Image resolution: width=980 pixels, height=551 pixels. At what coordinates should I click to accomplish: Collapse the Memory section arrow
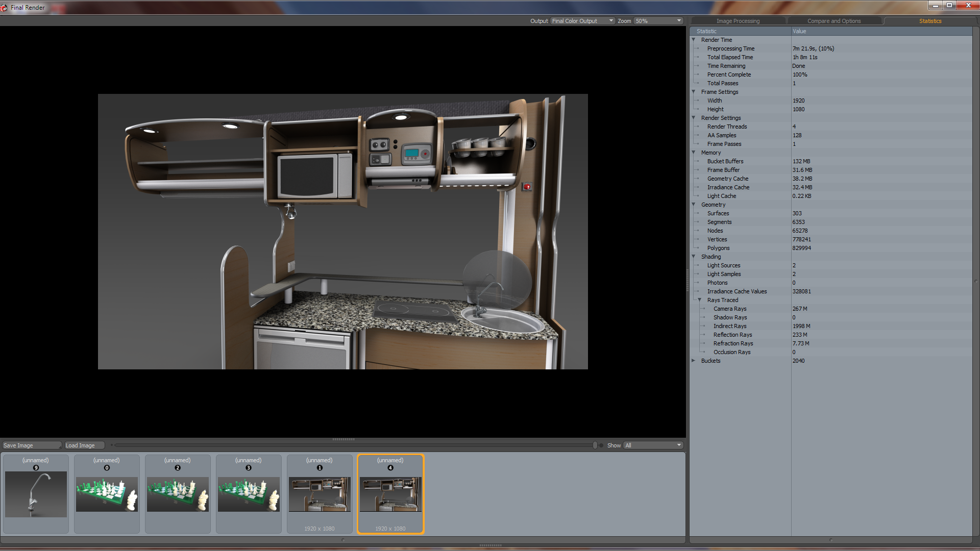coord(694,153)
